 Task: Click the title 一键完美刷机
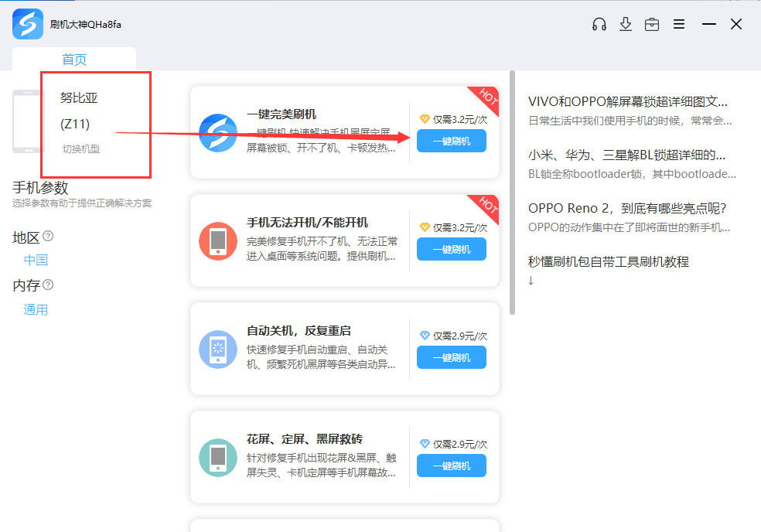282,114
